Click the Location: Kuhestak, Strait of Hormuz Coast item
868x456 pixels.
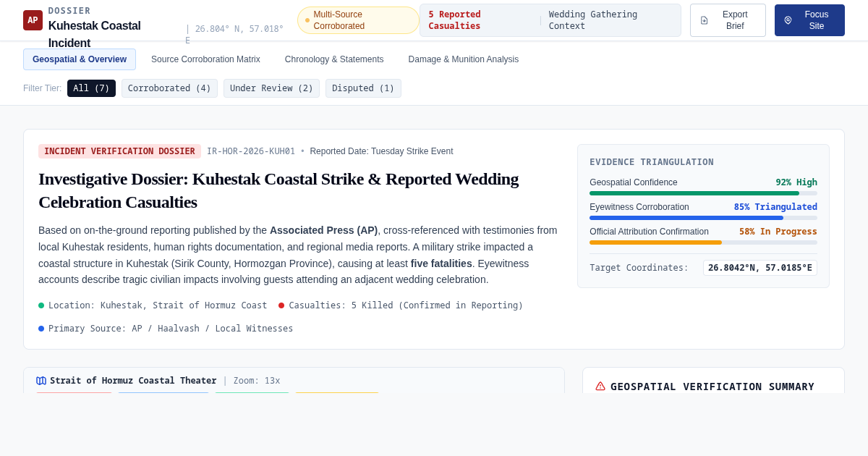tap(153, 305)
